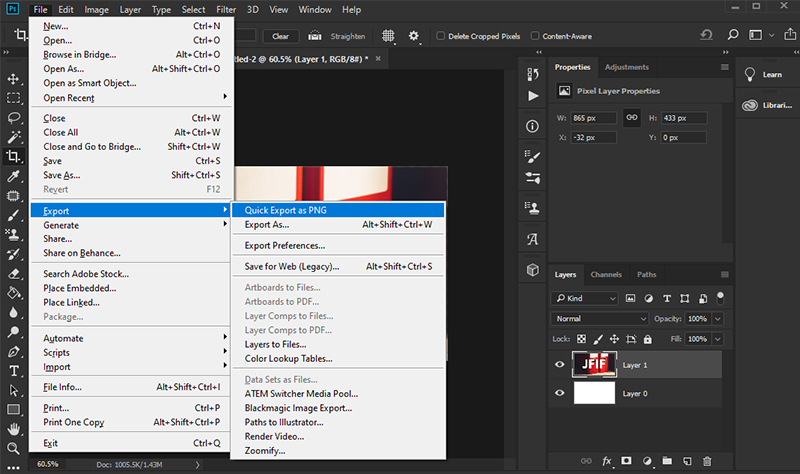The width and height of the screenshot is (800, 474).
Task: Open the Learn panel
Action: click(x=767, y=74)
